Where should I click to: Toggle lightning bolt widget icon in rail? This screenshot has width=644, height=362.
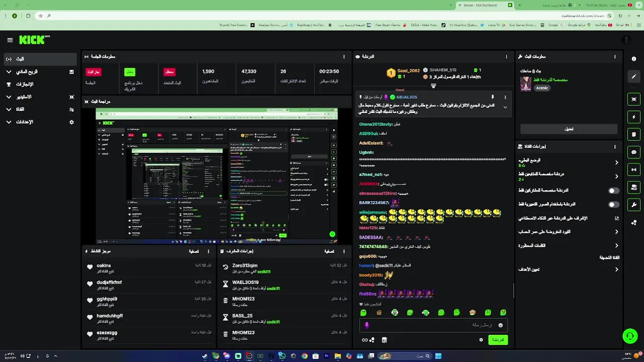[x=634, y=117]
